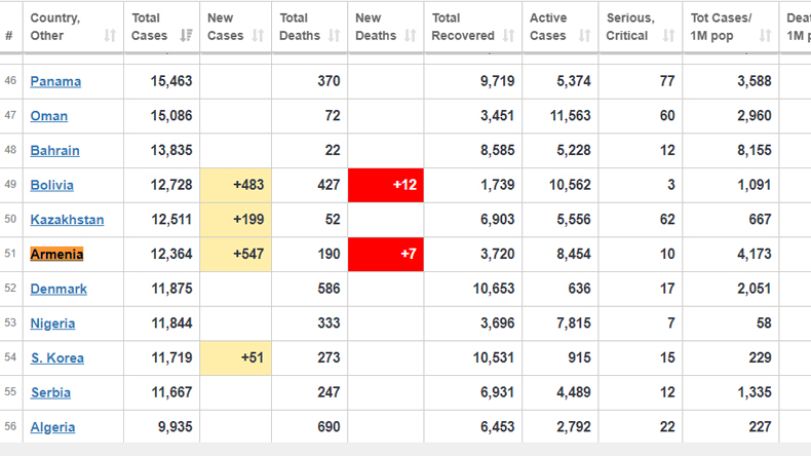This screenshot has height=456, width=811.
Task: Click the # rank column header
Action: pyautogui.click(x=9, y=36)
